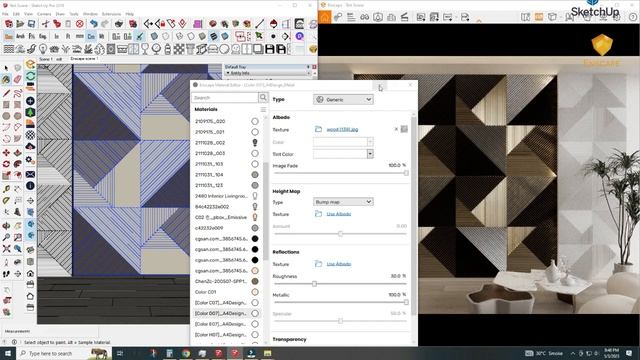The height and width of the screenshot is (360, 640).
Task: Click search magnifier in Material Editor
Action: pyautogui.click(x=263, y=97)
